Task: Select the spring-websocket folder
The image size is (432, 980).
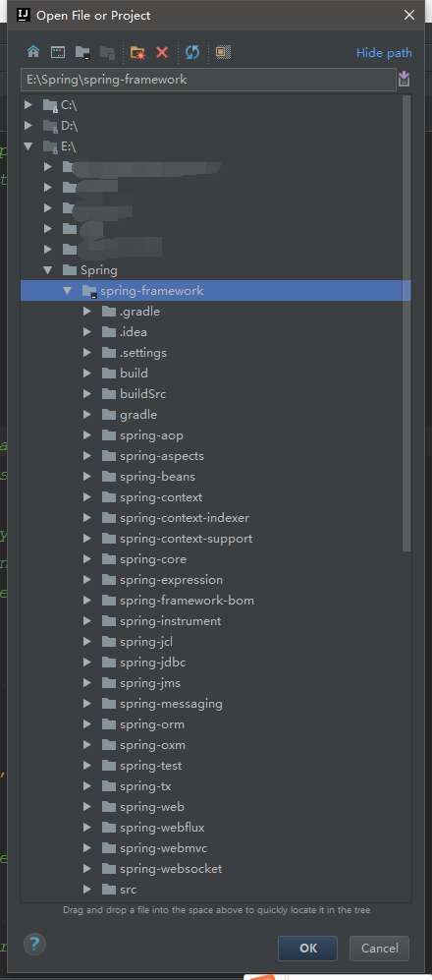Action: click(x=171, y=868)
